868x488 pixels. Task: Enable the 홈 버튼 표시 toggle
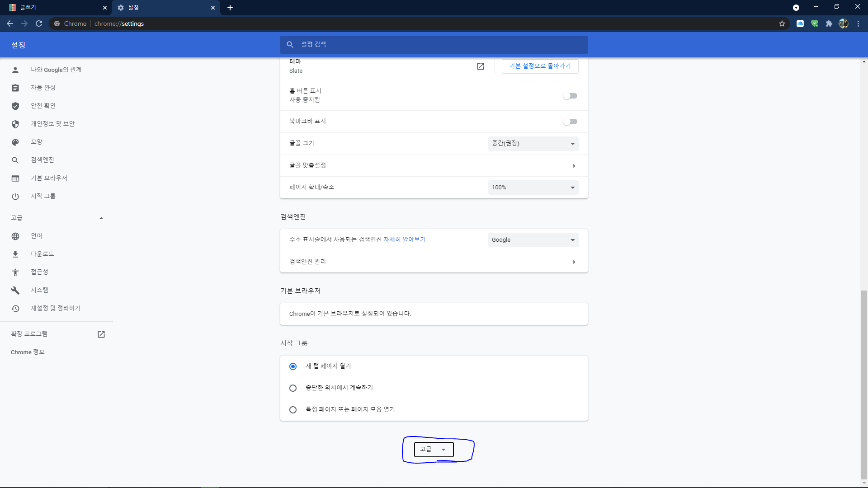point(570,96)
